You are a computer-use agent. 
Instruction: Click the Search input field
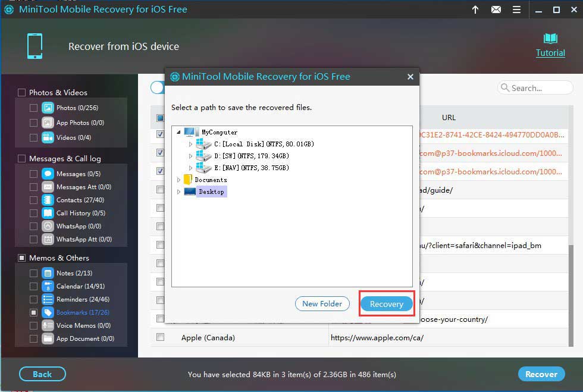pos(535,88)
